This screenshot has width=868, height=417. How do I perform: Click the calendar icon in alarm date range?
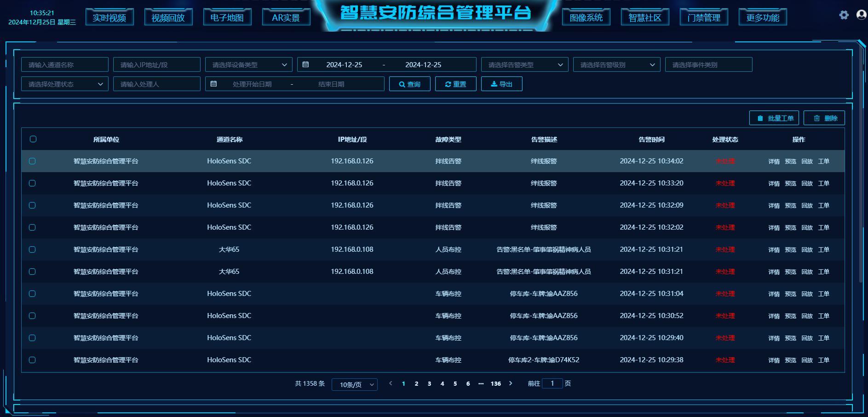pyautogui.click(x=305, y=64)
